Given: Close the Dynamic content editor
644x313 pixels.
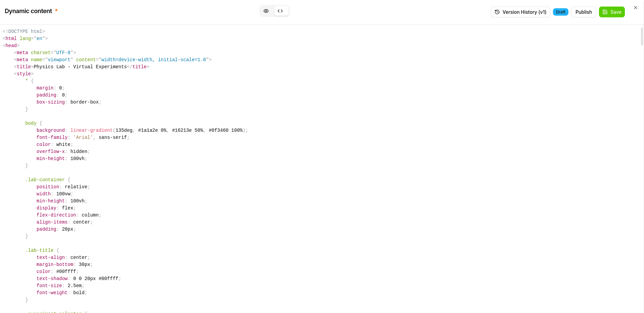Looking at the screenshot, I should pos(635,7).
